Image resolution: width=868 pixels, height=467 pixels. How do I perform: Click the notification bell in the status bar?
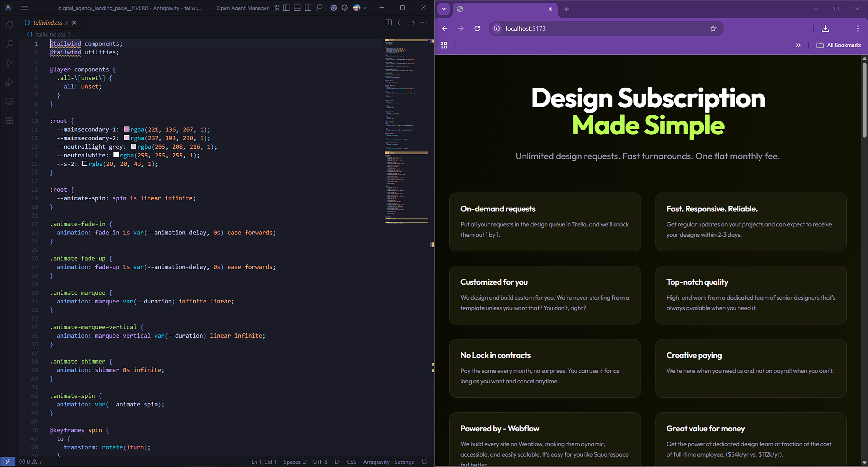(x=424, y=462)
